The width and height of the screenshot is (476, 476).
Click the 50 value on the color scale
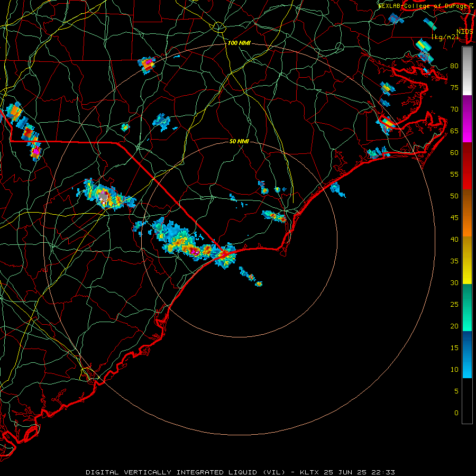(x=454, y=196)
